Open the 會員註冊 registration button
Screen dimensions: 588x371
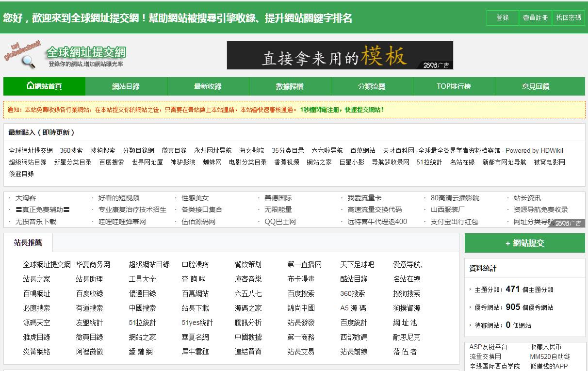(535, 18)
